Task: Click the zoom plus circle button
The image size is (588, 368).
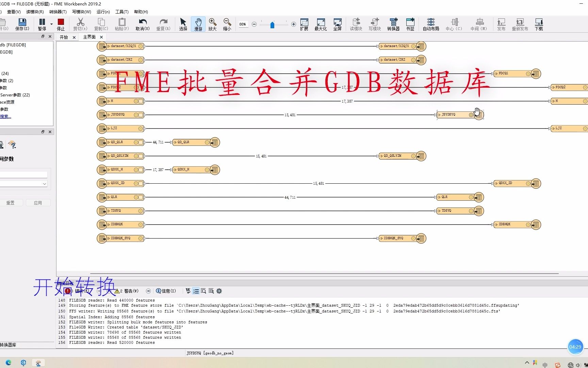Action: tap(294, 24)
